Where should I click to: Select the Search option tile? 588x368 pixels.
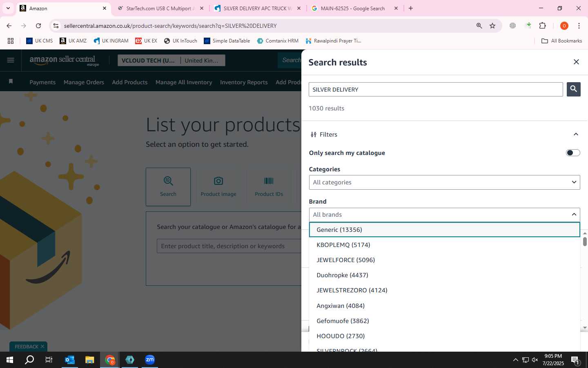[168, 186]
